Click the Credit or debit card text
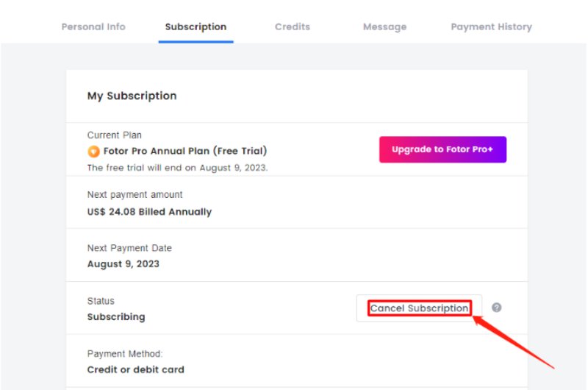This screenshot has height=390, width=588. (136, 369)
